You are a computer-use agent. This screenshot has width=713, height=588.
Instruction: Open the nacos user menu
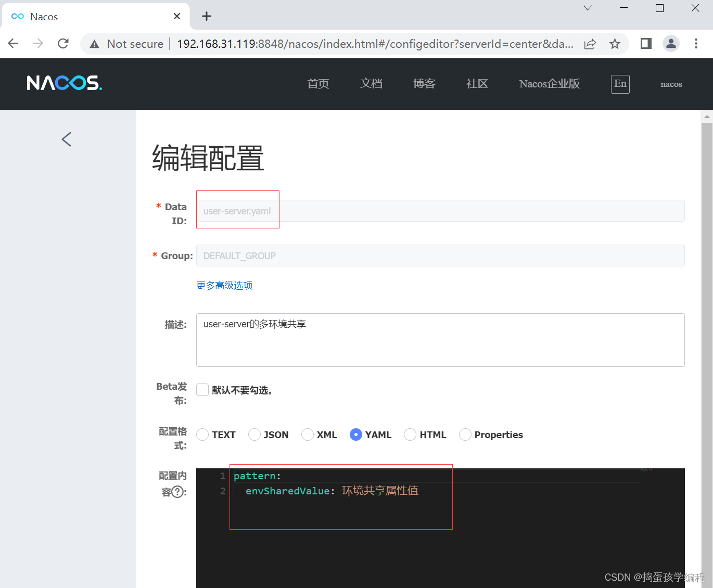(671, 84)
